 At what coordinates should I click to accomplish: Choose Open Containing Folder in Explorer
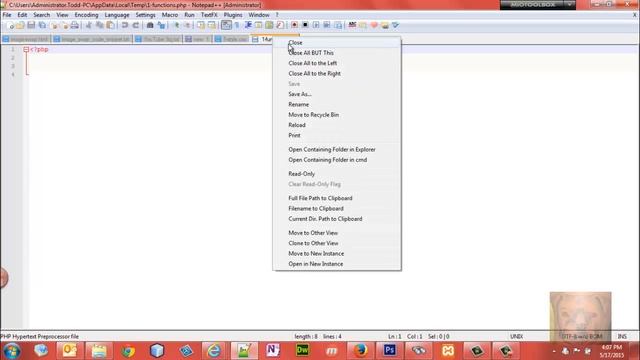click(337, 149)
